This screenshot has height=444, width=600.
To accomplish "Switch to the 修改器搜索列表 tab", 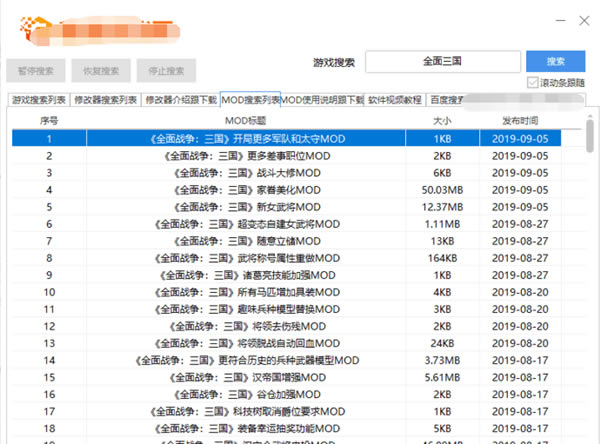I will [x=106, y=100].
